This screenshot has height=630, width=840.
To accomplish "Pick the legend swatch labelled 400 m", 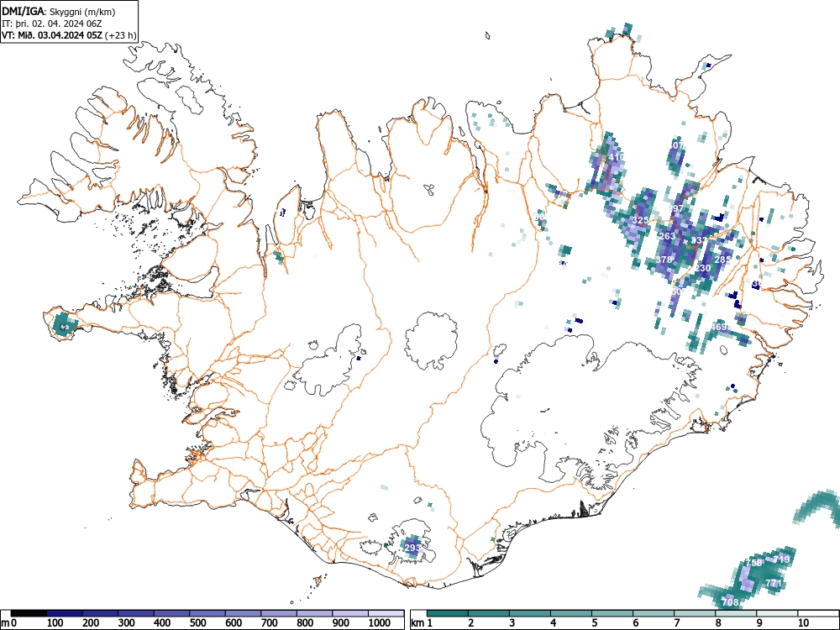I will [172, 613].
